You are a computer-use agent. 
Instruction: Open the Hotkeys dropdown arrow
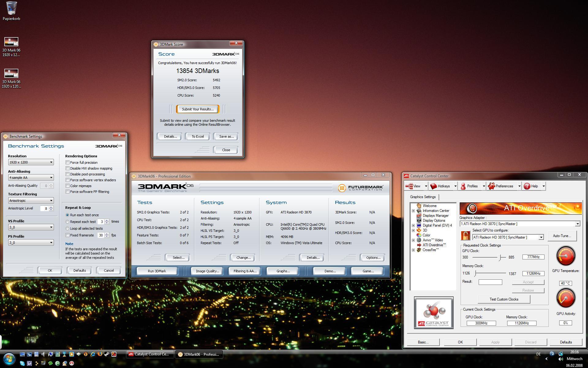pyautogui.click(x=455, y=186)
